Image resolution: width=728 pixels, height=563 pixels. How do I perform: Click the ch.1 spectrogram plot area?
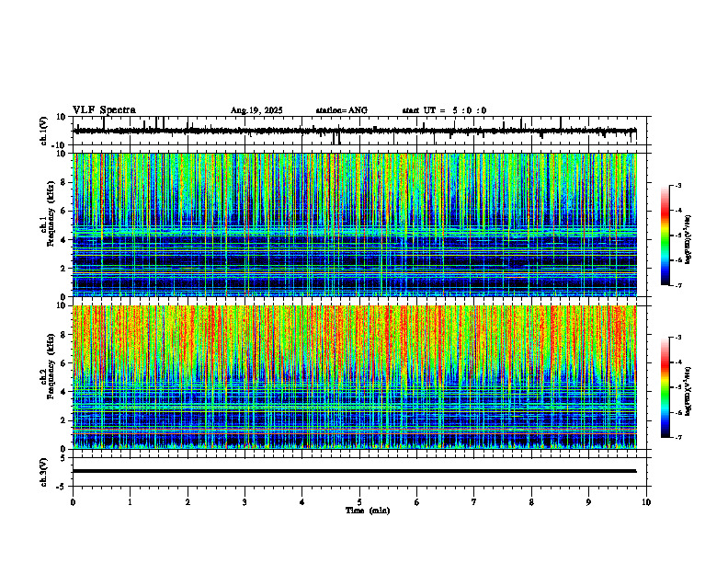coord(355,224)
